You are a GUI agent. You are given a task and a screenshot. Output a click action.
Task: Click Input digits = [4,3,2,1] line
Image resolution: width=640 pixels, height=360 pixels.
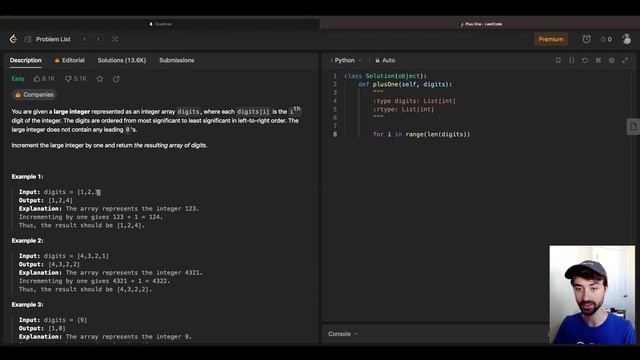pyautogui.click(x=64, y=256)
